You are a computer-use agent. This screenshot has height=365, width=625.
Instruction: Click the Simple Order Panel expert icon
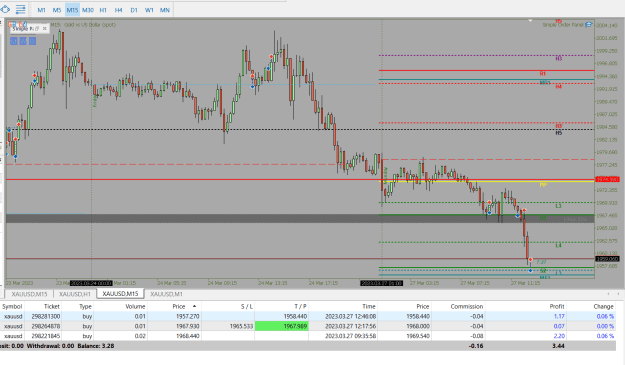588,25
